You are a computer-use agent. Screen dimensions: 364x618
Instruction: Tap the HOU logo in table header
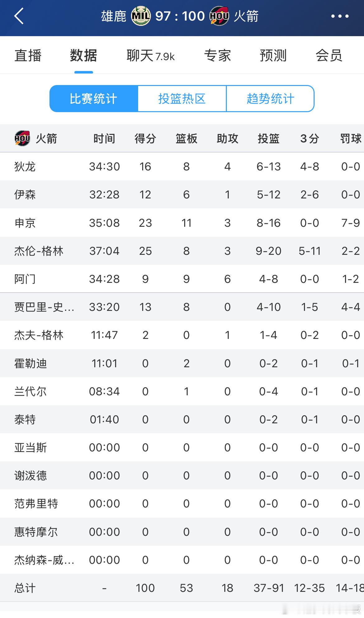coord(22,139)
